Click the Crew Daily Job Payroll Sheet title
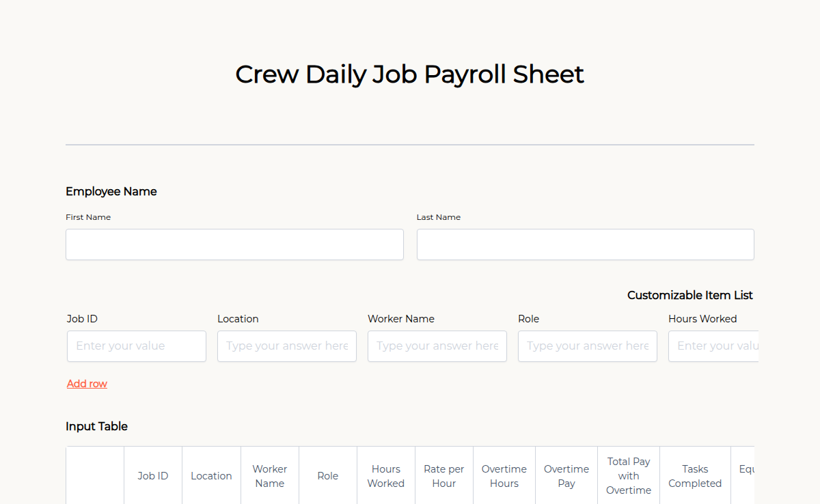This screenshot has width=820, height=504. pyautogui.click(x=409, y=74)
